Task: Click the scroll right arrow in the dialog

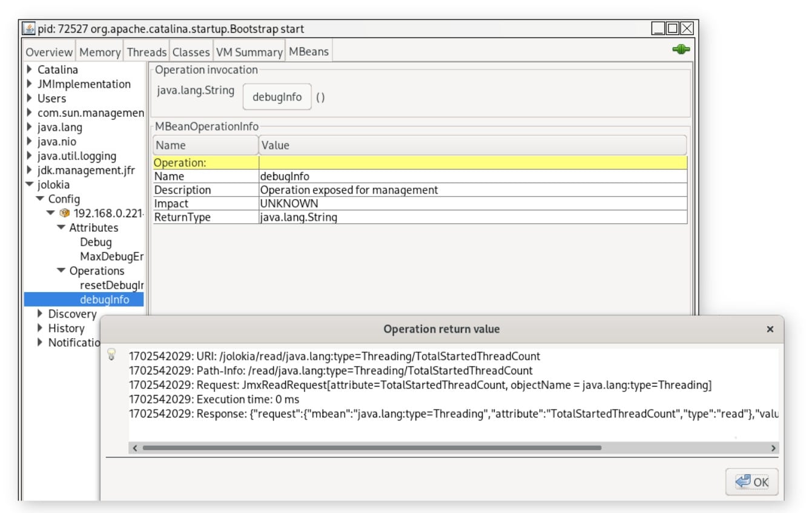Action: coord(773,448)
